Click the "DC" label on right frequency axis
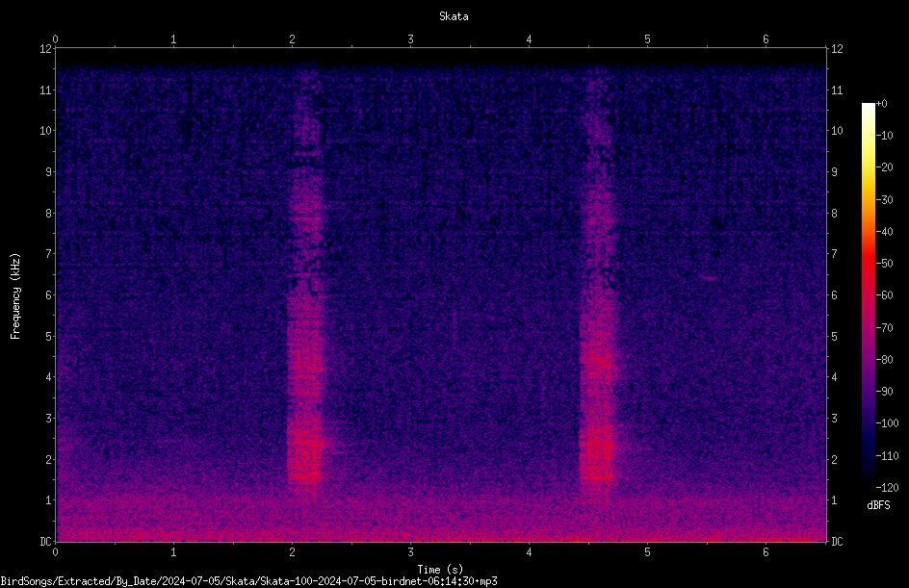 tap(837, 541)
